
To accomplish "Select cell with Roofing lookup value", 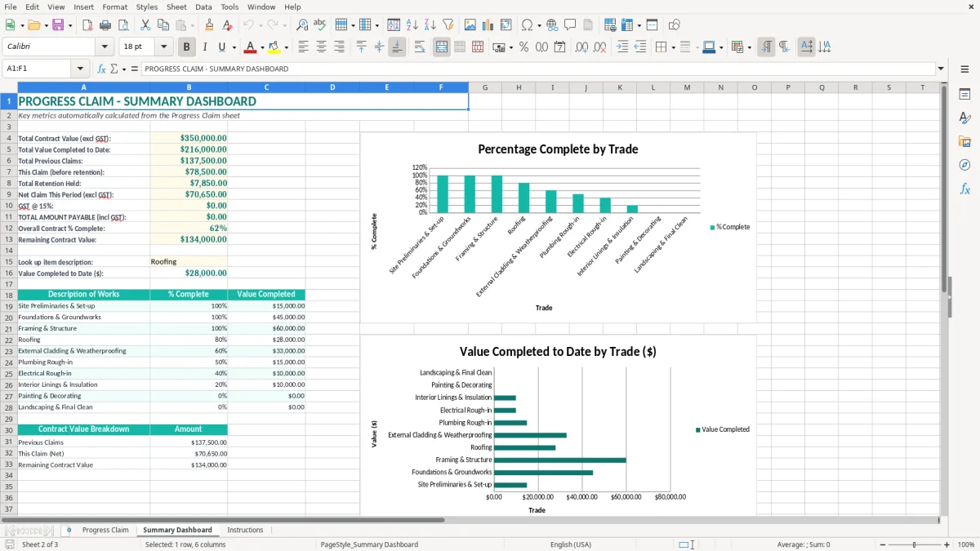I will pyautogui.click(x=189, y=262).
